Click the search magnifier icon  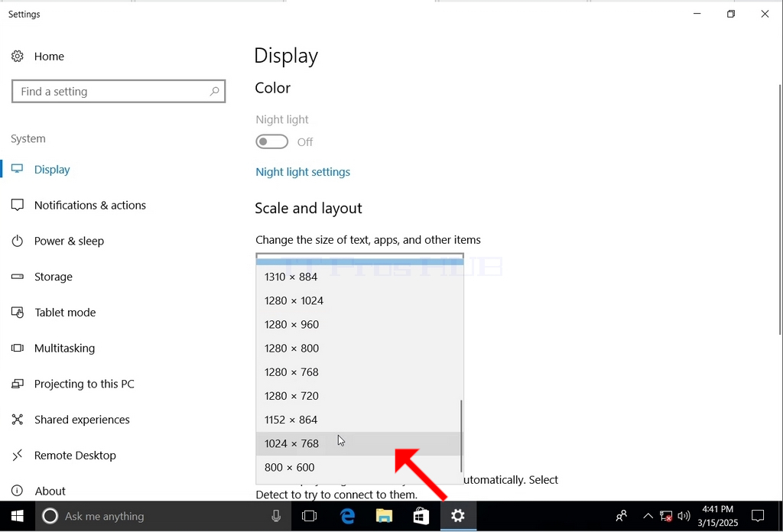[214, 91]
